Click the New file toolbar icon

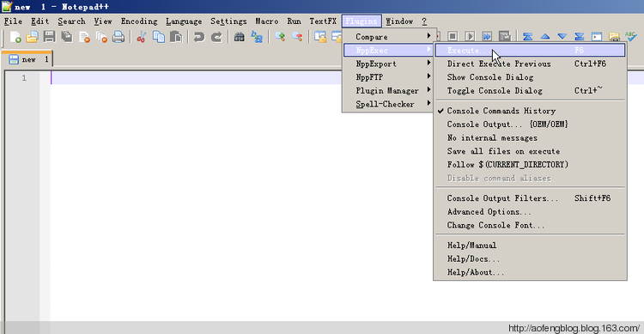[15, 37]
